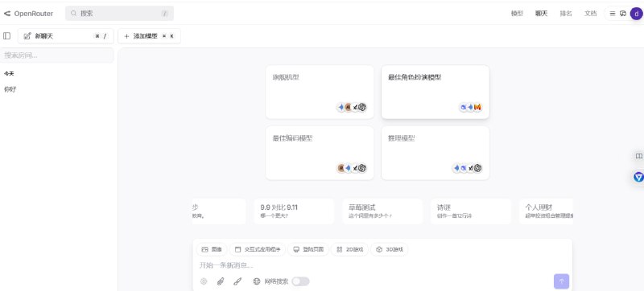Choose the 9.9 对比 9.11 prompt
644x291 pixels.
point(294,211)
